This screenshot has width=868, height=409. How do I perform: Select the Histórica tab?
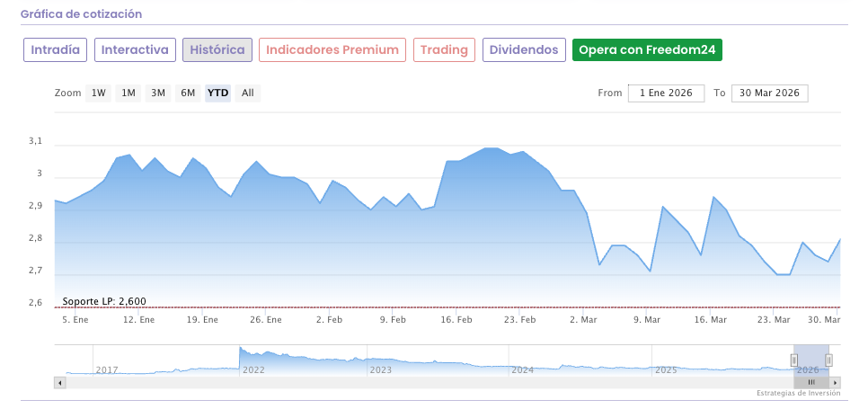pos(217,49)
